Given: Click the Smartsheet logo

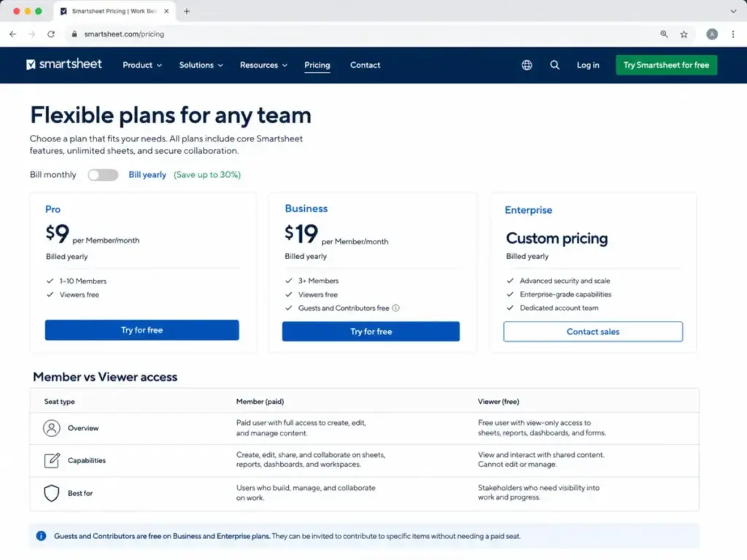Looking at the screenshot, I should pos(64,64).
